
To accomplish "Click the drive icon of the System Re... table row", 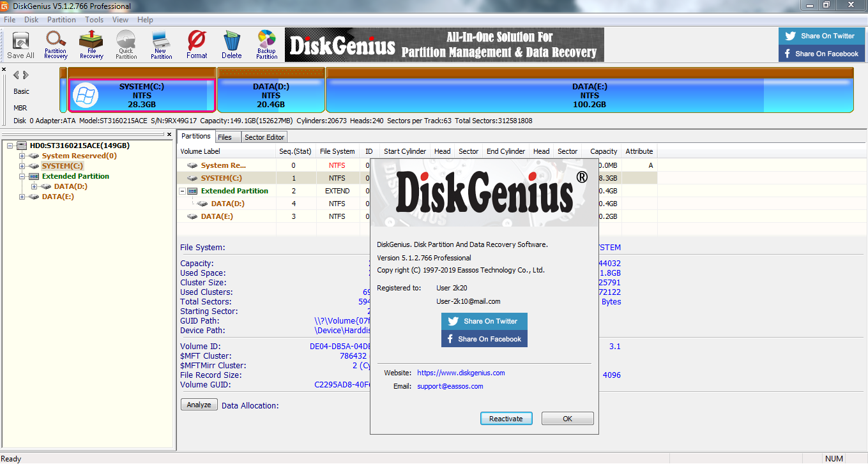I will pos(192,165).
